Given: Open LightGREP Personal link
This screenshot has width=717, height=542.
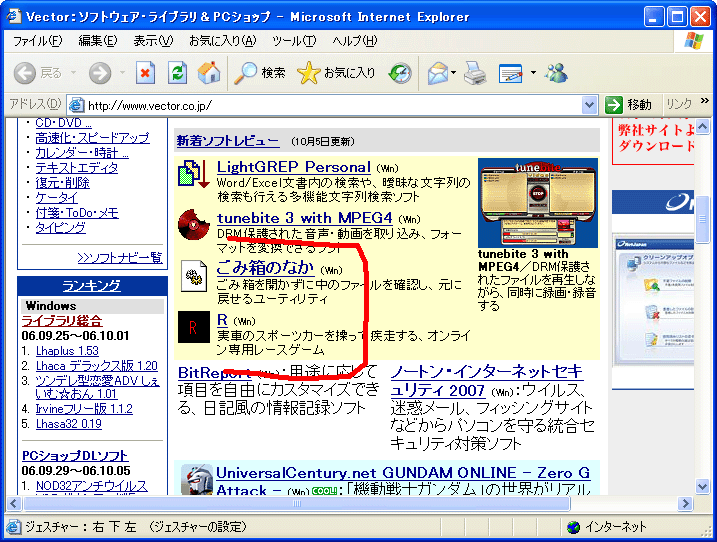Looking at the screenshot, I should pyautogui.click(x=294, y=167).
